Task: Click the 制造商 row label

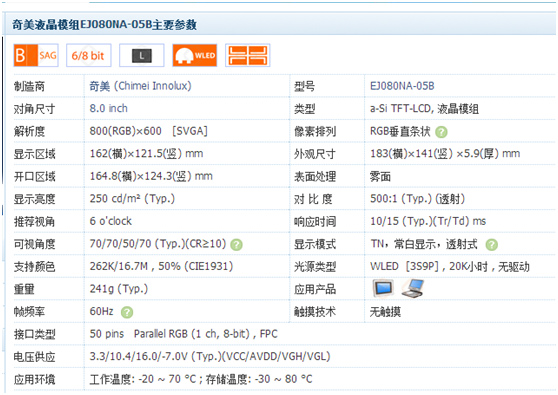Action: pos(29,86)
